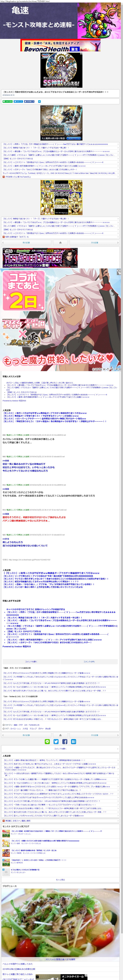Open ベジシャキ隊がやって感動してみた news item
The width and height of the screenshot is (123, 980).
pos(18,964)
